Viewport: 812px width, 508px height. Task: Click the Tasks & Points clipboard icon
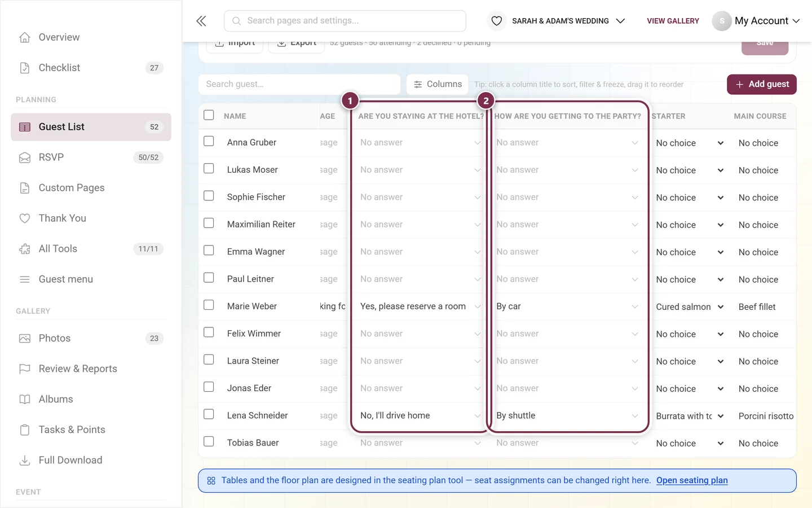pos(25,430)
